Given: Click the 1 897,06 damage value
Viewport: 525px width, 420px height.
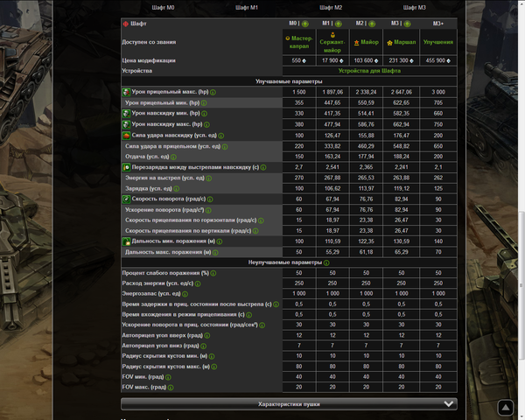Looking at the screenshot, I should click(332, 92).
